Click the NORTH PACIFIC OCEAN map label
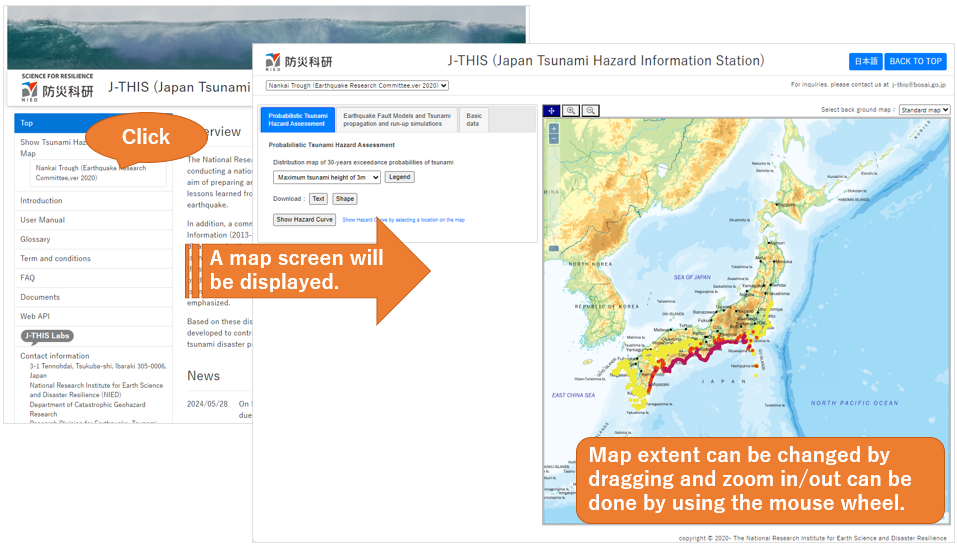 coord(854,403)
